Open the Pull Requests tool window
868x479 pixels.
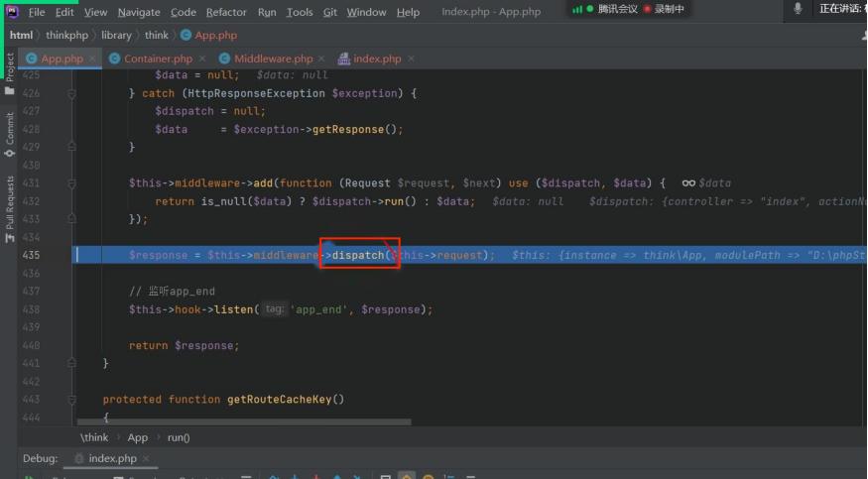[x=9, y=209]
